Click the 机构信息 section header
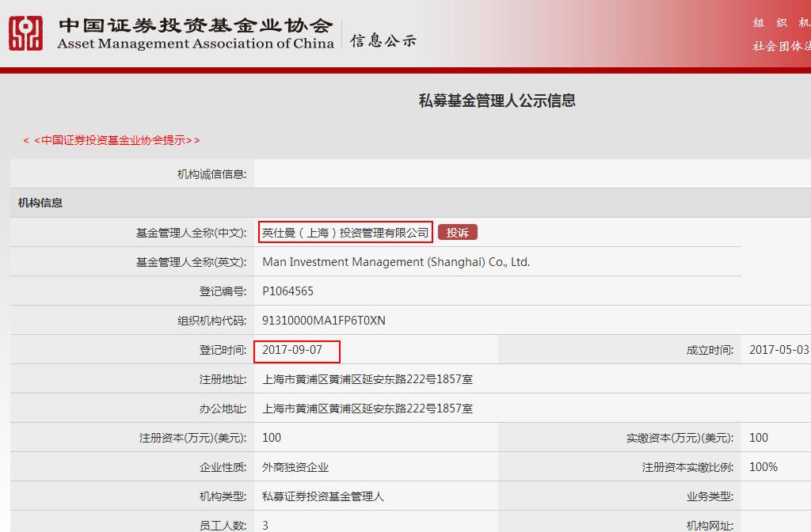Screen dimensions: 811x532 tap(40, 203)
